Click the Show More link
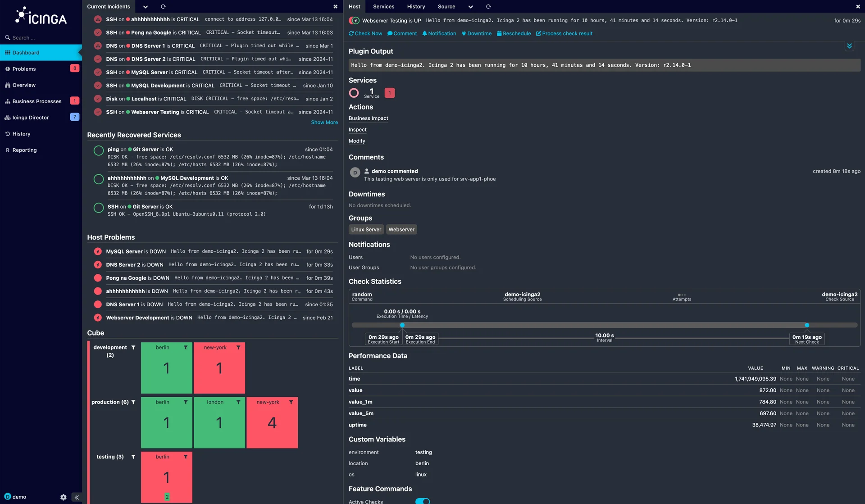Screen dimensions: 865x504 click(x=324, y=122)
